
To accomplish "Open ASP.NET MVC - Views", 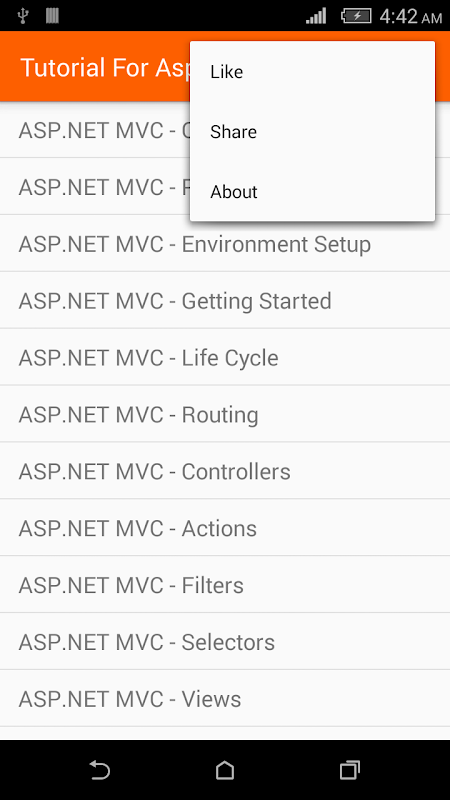I will coord(225,698).
